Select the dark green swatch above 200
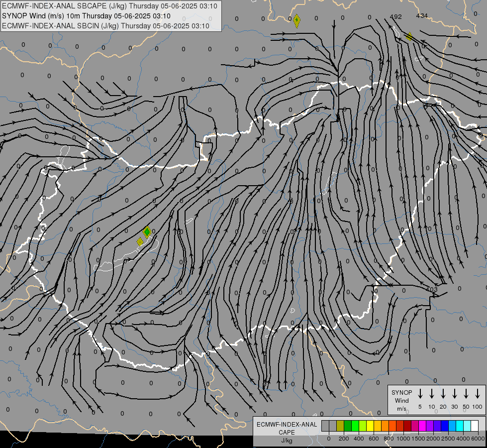487x448 pixels. click(x=348, y=426)
